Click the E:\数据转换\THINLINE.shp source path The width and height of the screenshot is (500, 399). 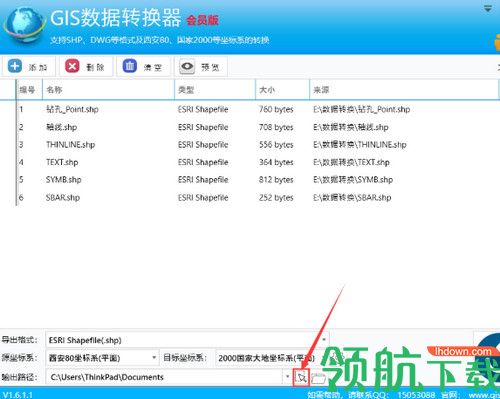pos(360,145)
